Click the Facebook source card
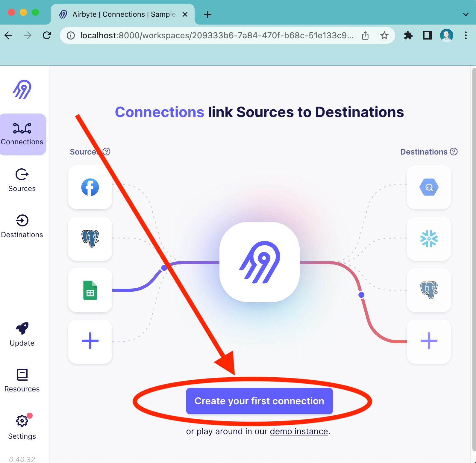This screenshot has height=463, width=476. tap(90, 187)
